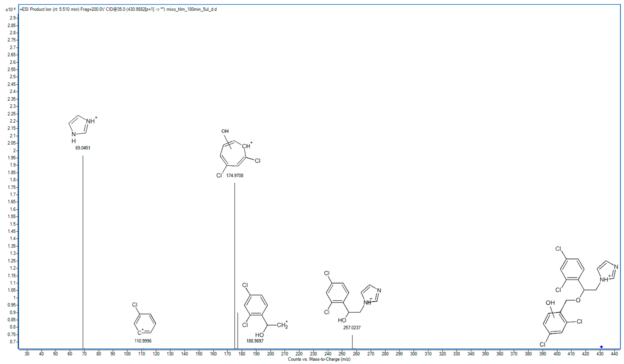The image size is (624, 364).
Task: Click the tall spectral peak line at m/z 69
Action: tap(83, 252)
